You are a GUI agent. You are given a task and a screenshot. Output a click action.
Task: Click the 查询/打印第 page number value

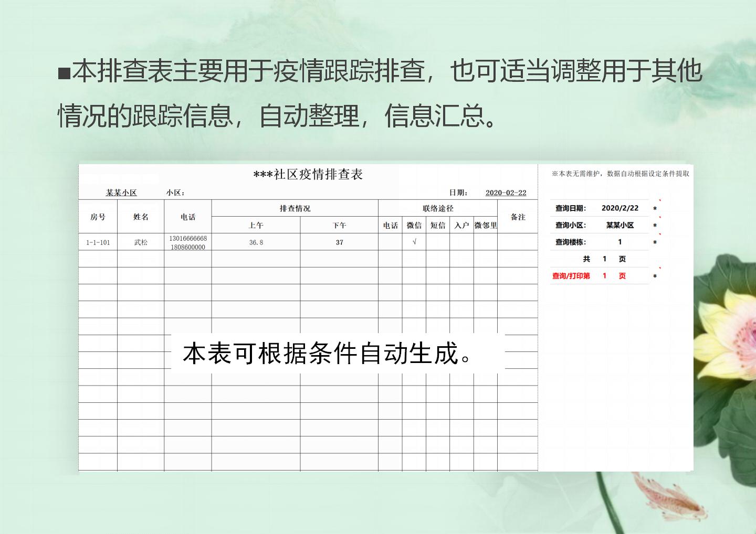(x=604, y=275)
